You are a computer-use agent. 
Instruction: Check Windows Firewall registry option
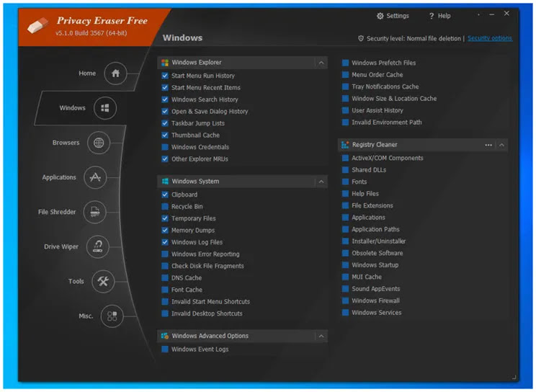click(x=345, y=300)
